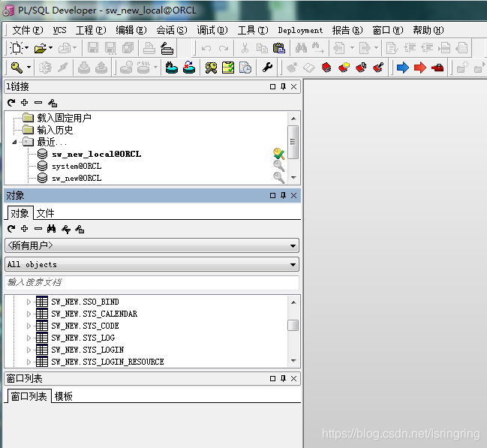The image size is (487, 448).
Task: Click the red book with folder icon
Action: coord(344,68)
